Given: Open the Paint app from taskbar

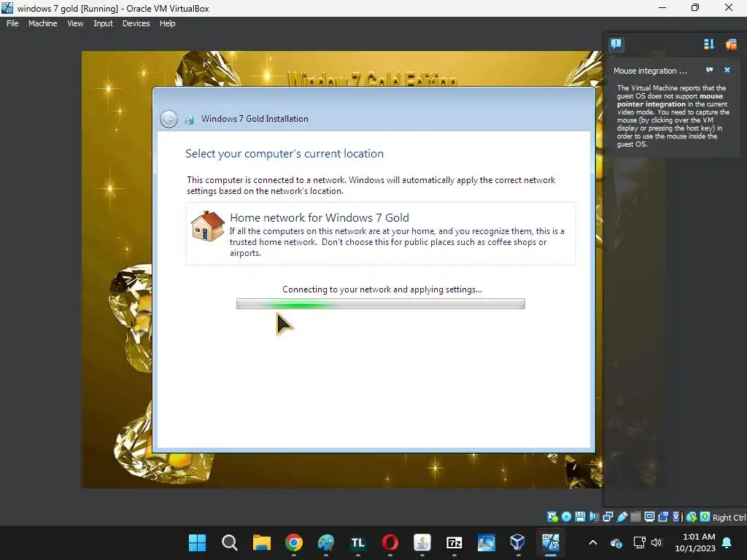Looking at the screenshot, I should point(326,542).
